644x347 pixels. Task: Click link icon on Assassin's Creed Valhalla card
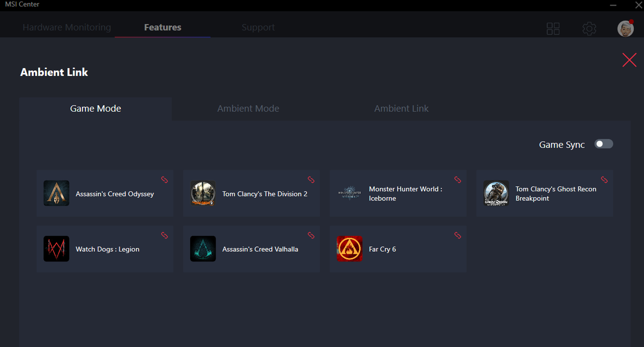[311, 235]
